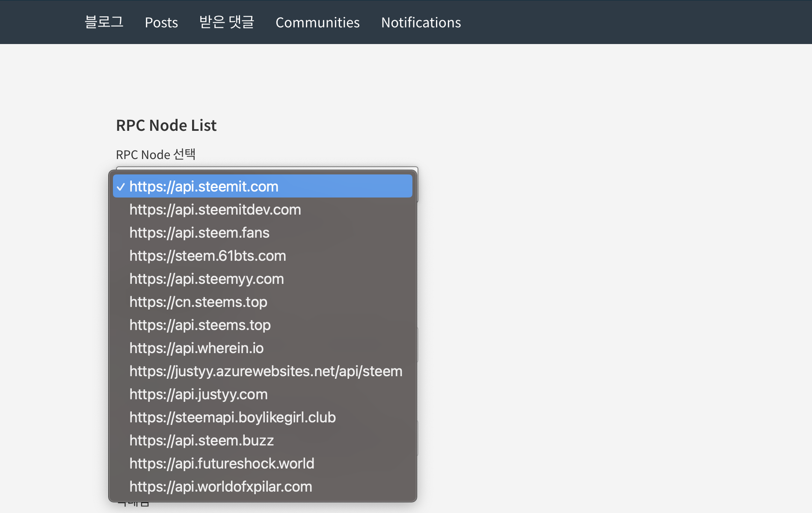812x513 pixels.
Task: Select https://cn.steems.top from dropdown
Action: [263, 302]
